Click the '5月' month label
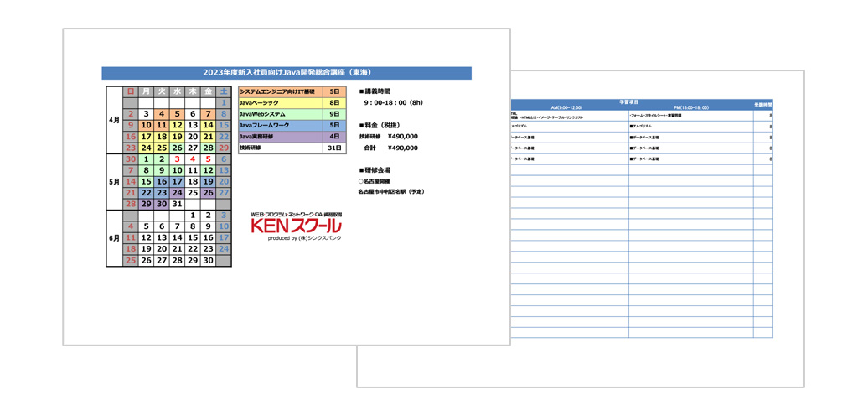This screenshot has height=416, width=868. (114, 182)
